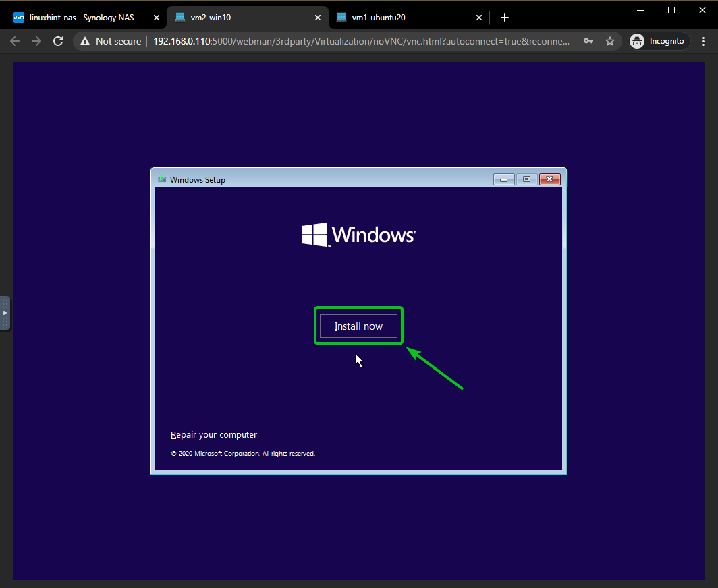Viewport: 718px width, 588px height.
Task: Click the Incognito profile indicator
Action: coord(657,41)
